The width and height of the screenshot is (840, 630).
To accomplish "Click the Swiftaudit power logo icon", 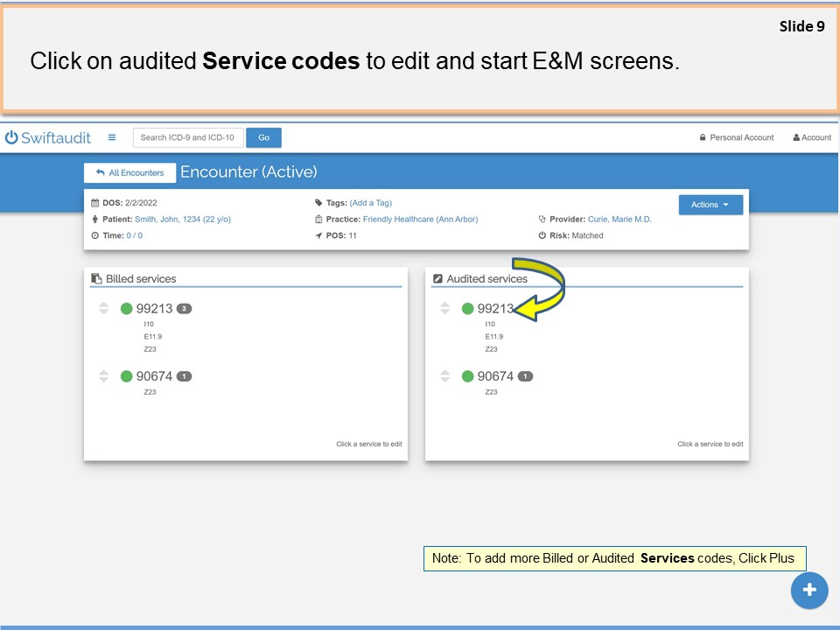I will (11, 137).
